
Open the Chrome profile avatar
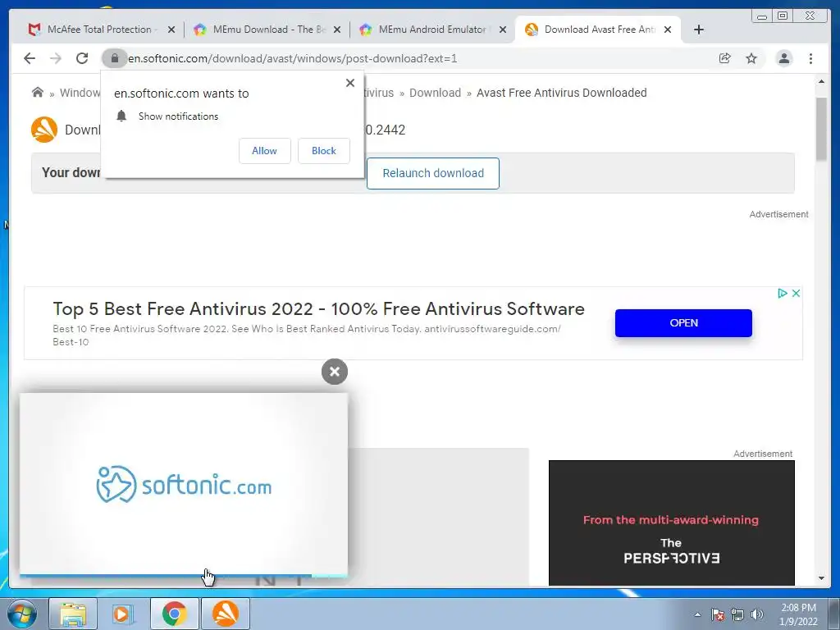(x=783, y=58)
